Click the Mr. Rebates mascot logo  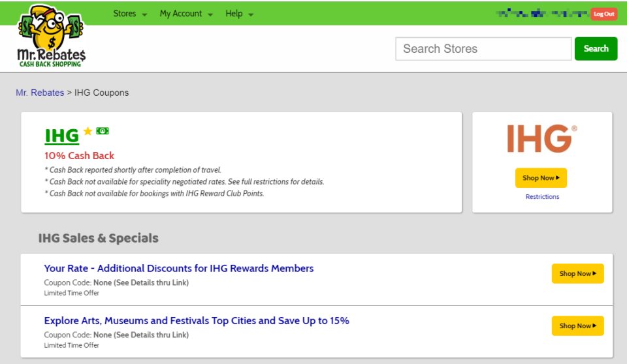pyautogui.click(x=51, y=36)
